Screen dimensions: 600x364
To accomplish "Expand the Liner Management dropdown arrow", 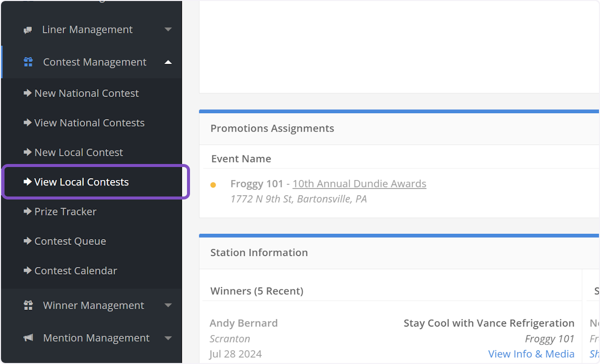I will (x=168, y=29).
